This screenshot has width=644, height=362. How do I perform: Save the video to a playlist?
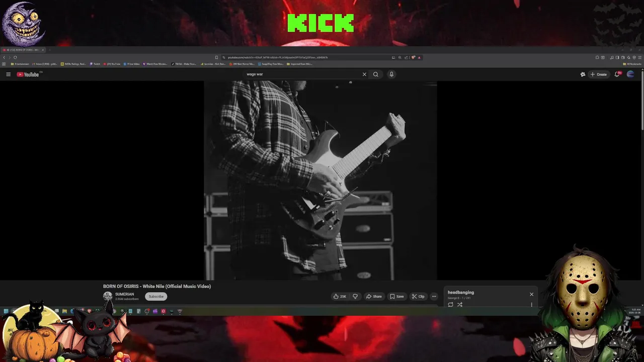tap(397, 297)
